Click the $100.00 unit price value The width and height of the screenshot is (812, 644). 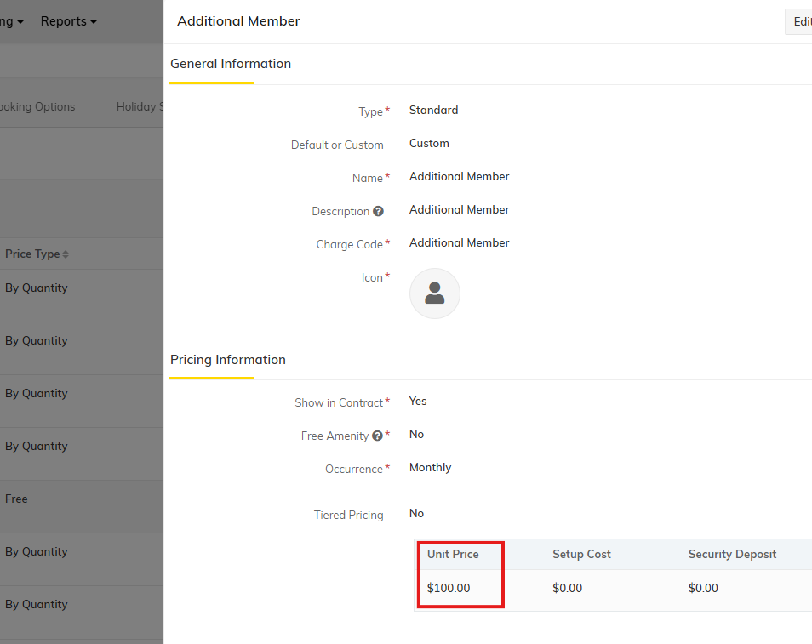coord(449,588)
